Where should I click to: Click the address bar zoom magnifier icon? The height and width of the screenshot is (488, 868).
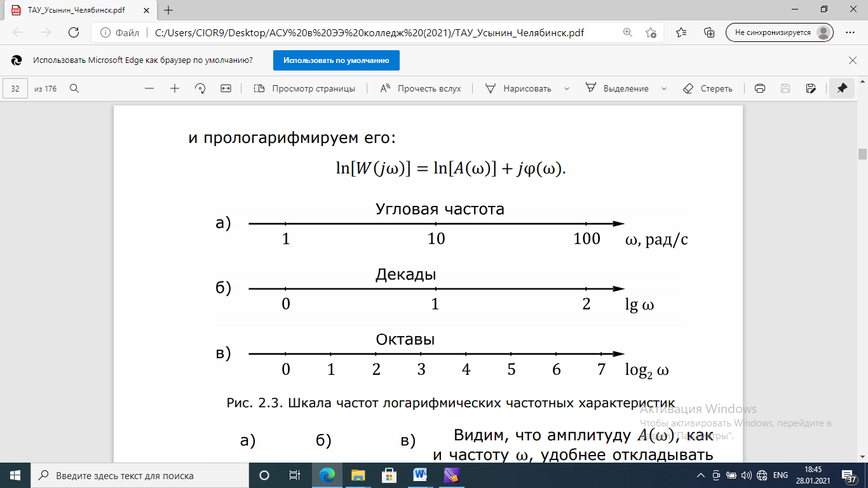(627, 32)
